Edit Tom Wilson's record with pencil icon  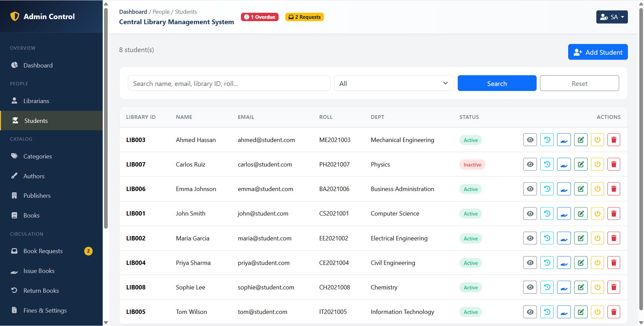[x=581, y=312]
